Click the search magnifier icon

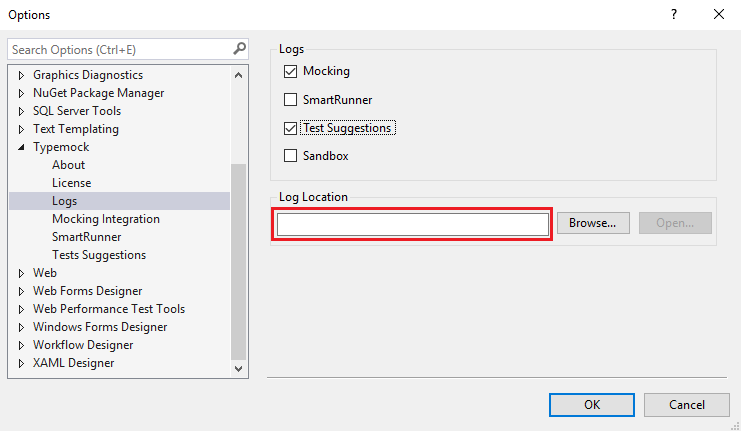[239, 49]
